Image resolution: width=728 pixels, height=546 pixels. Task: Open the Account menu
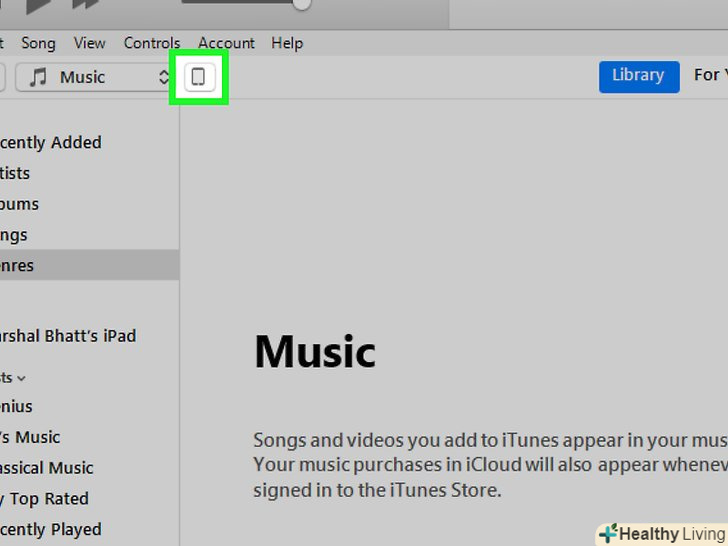point(226,43)
